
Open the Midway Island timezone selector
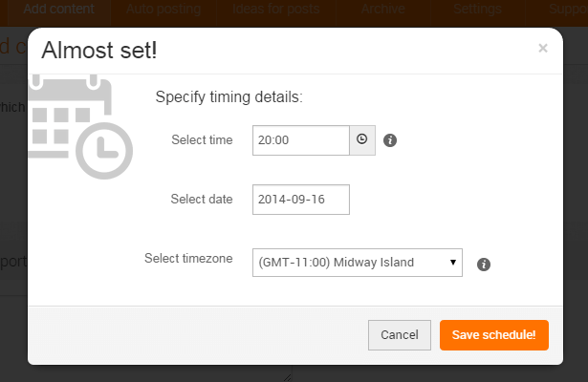(358, 263)
